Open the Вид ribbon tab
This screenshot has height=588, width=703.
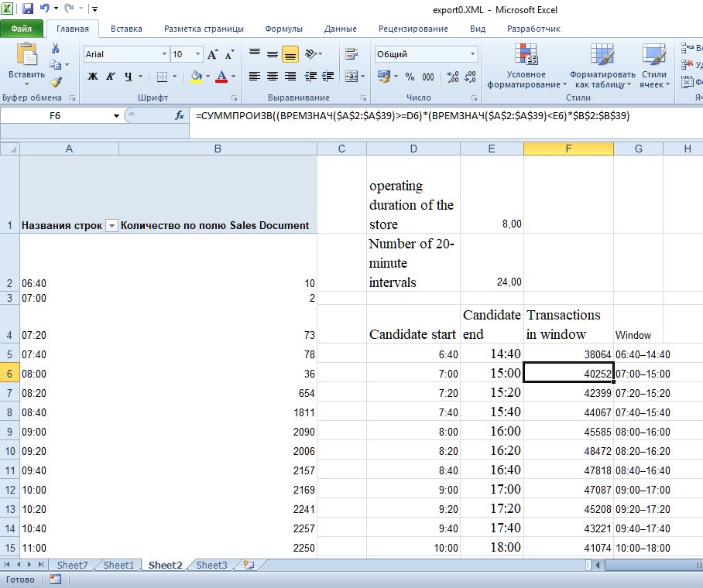478,29
